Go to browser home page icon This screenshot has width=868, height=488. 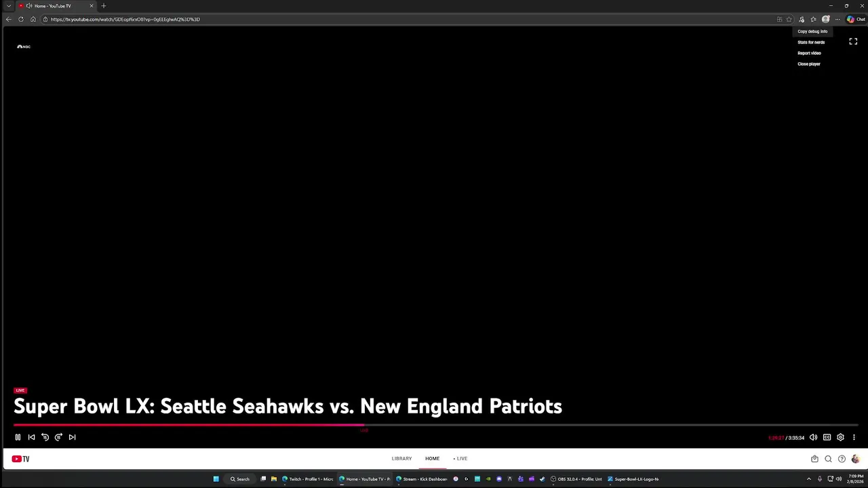(x=33, y=19)
